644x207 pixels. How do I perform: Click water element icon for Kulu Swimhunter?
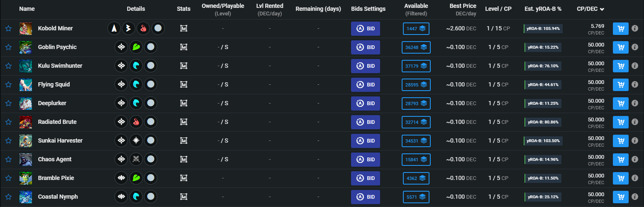coord(136,66)
